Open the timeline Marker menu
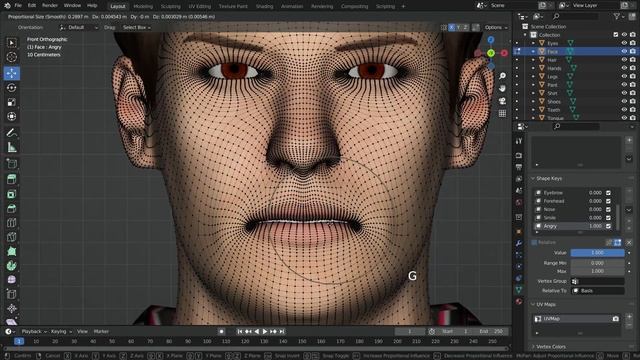Image resolution: width=640 pixels, height=360 pixels. coord(101,331)
